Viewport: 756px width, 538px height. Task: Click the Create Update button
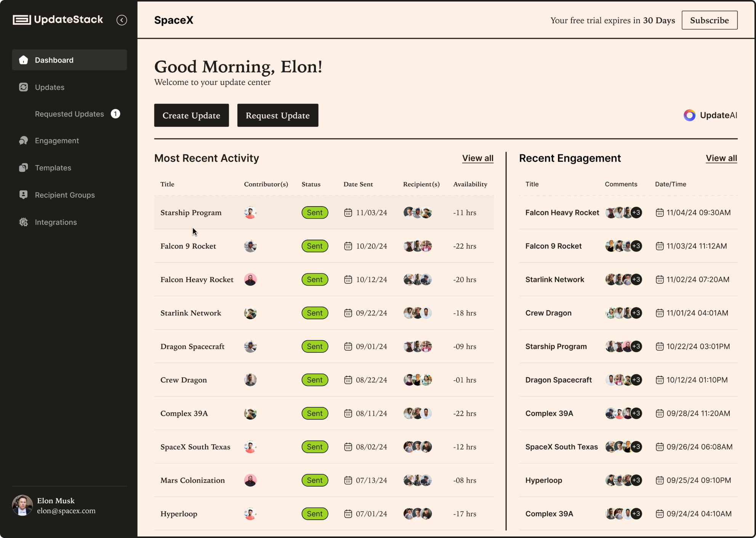click(191, 115)
